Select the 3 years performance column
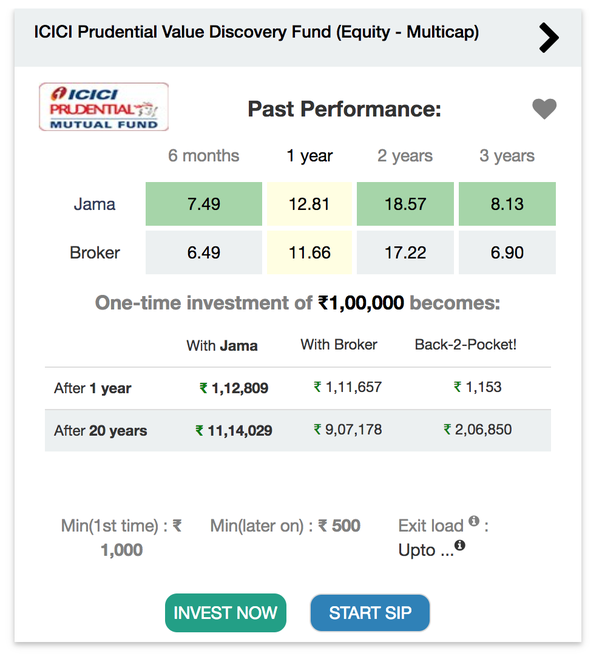 (507, 156)
